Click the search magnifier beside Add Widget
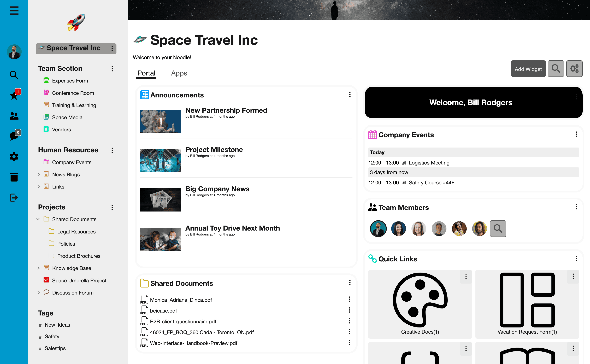Image resolution: width=590 pixels, height=364 pixels. pyautogui.click(x=556, y=69)
